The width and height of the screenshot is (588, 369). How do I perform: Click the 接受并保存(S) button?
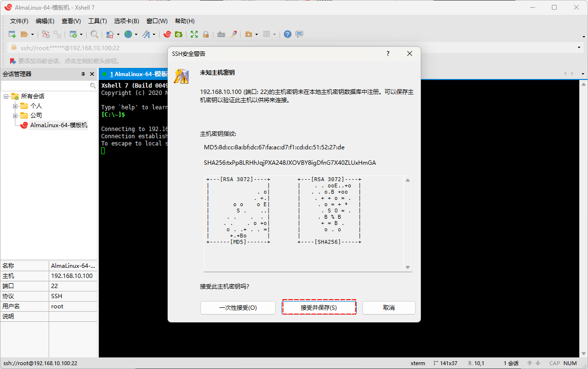pyautogui.click(x=319, y=307)
